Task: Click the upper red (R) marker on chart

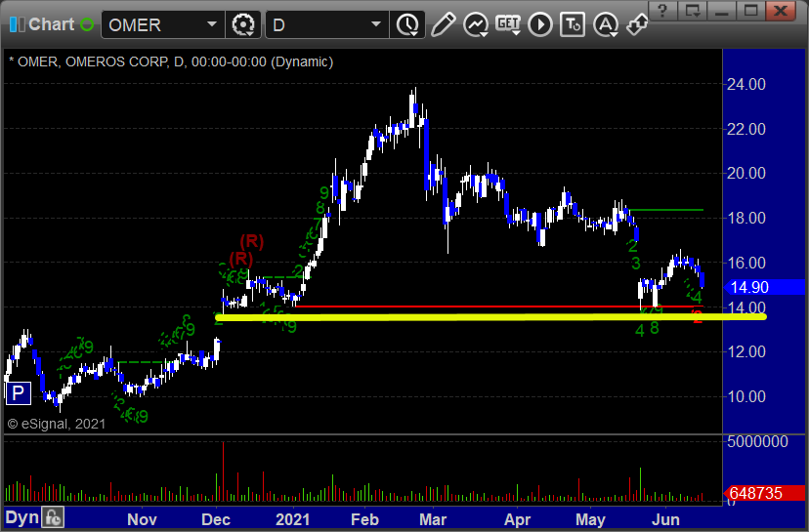Action: click(x=252, y=241)
